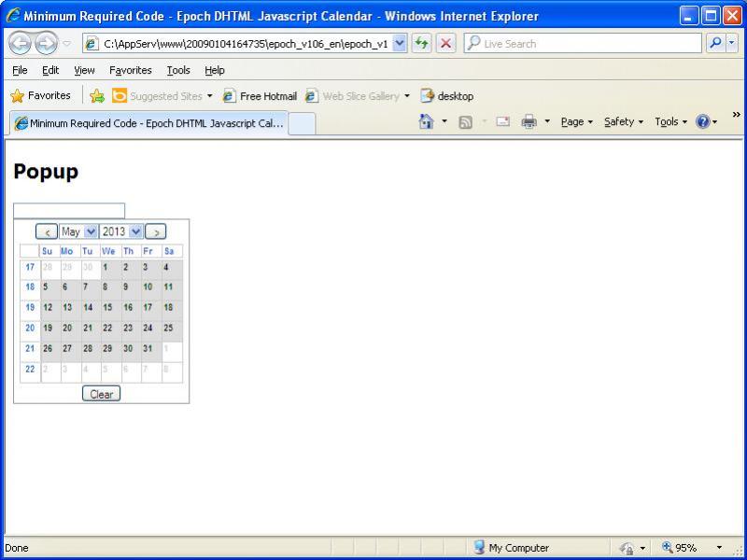Click the My Computer zone status
Screen dimensions: 747x560
(512, 548)
